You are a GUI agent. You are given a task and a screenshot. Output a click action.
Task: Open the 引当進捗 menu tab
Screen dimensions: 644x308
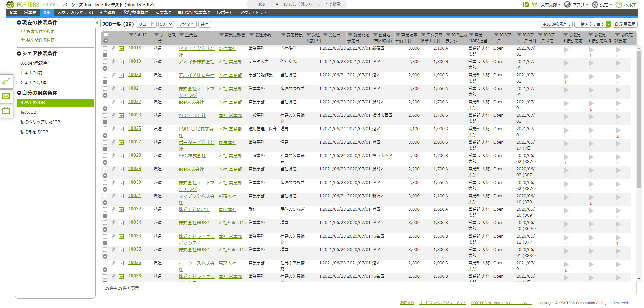(x=108, y=13)
